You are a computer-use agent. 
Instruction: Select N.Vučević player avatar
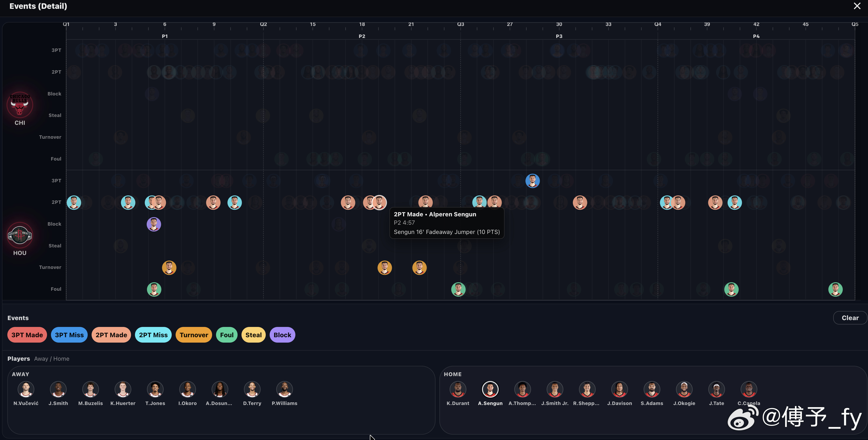coord(26,390)
